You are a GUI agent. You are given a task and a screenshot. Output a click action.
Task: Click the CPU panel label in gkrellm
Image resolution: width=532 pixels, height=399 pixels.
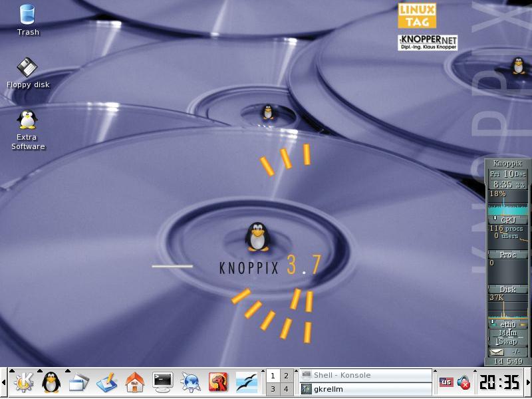coord(508,220)
